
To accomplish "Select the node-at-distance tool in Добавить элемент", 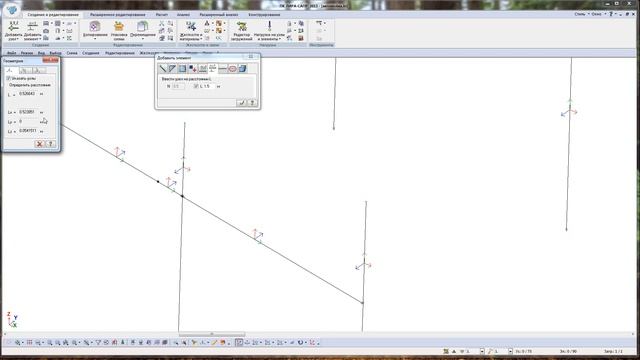I will 212,69.
